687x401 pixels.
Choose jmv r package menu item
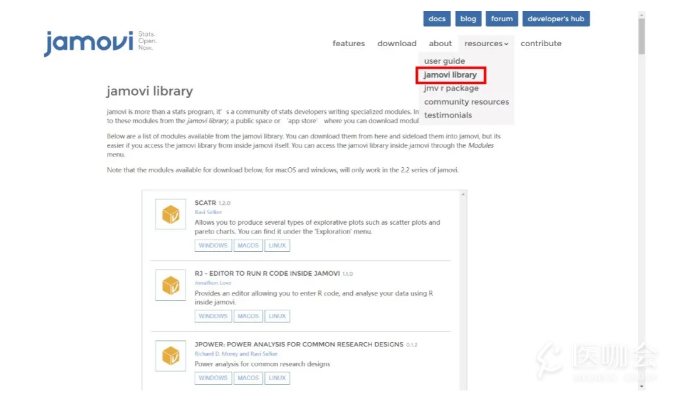(x=451, y=88)
